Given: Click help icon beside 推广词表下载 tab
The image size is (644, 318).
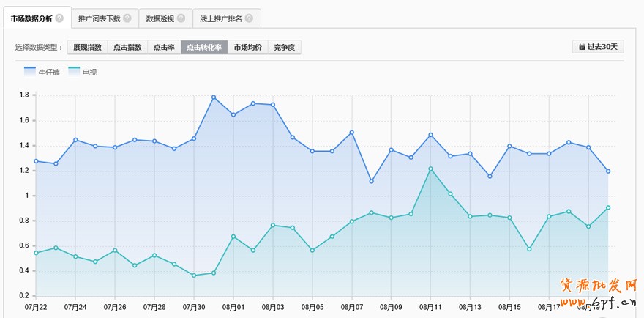Looking at the screenshot, I should [x=127, y=18].
